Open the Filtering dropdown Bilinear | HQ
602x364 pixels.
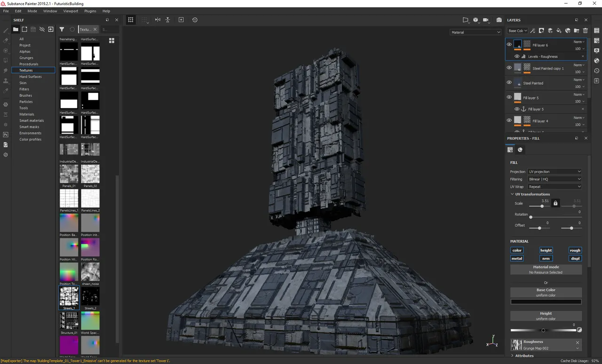coord(554,179)
